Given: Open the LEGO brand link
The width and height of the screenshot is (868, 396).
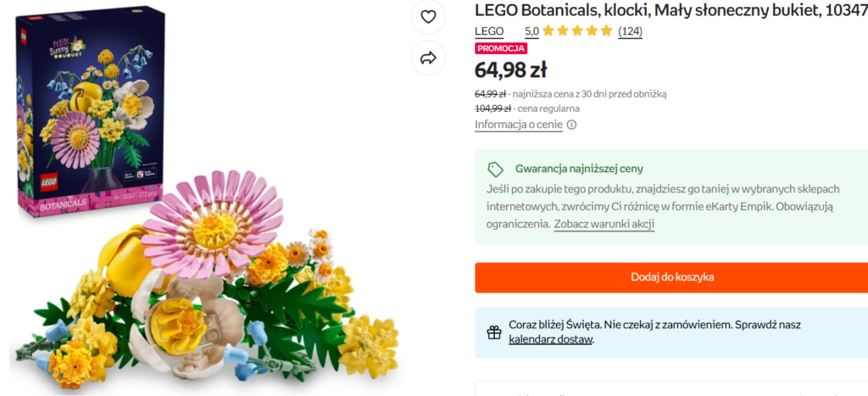Looking at the screenshot, I should [x=489, y=31].
